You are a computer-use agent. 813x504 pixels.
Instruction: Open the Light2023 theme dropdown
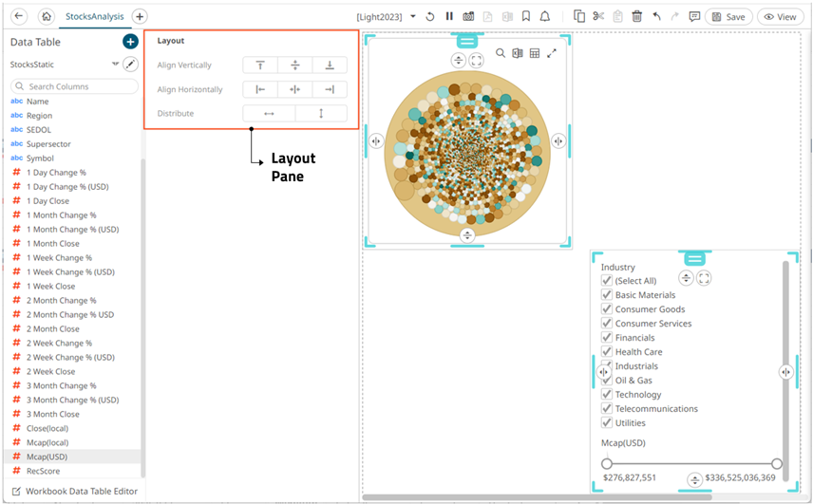[413, 17]
